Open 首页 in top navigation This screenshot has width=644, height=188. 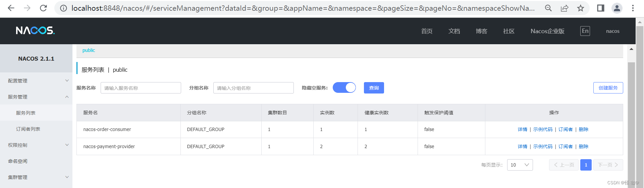(x=427, y=31)
